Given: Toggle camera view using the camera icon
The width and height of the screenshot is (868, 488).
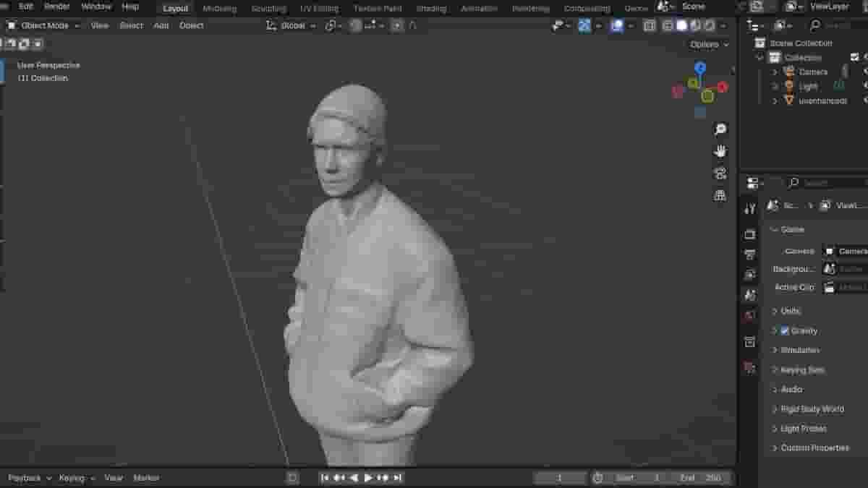Looking at the screenshot, I should [718, 172].
